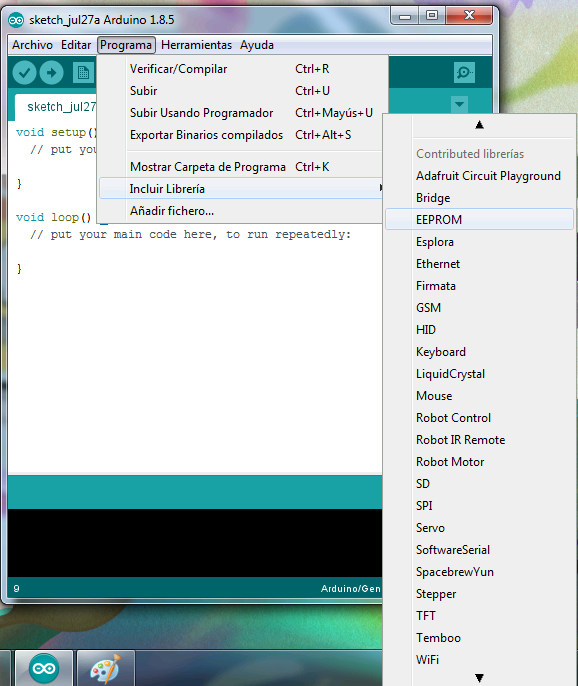Include the Ethernet library
The width and height of the screenshot is (578, 686).
pyautogui.click(x=480, y=264)
